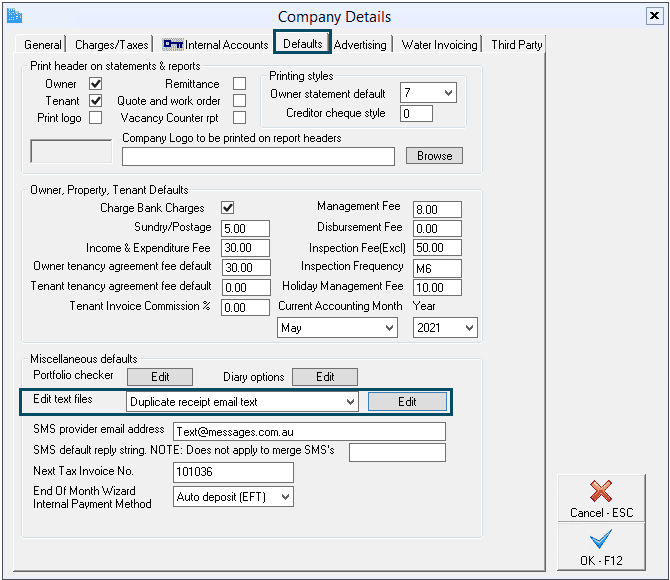The width and height of the screenshot is (670, 580).
Task: Click Edit for Portfolio checker
Action: [x=160, y=377]
